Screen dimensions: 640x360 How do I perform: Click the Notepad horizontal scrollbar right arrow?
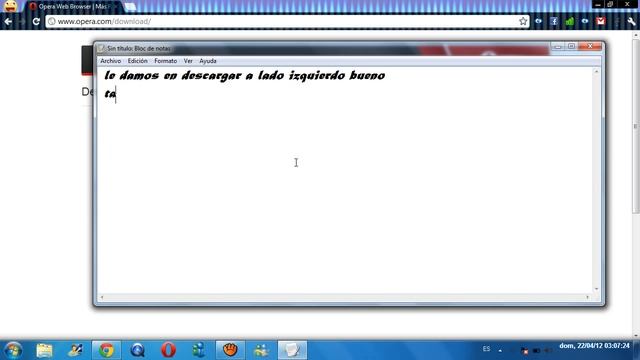click(x=588, y=297)
